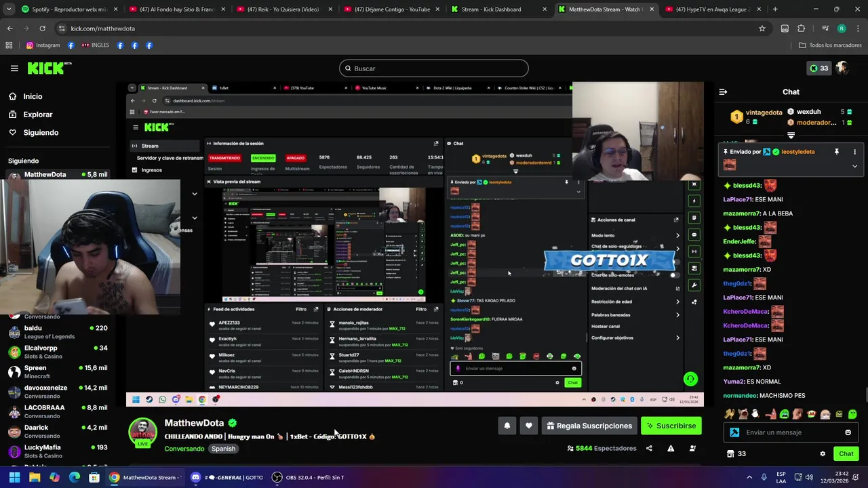The image size is (868, 488).
Task: Open Siguiendo in sidebar
Action: point(41,133)
